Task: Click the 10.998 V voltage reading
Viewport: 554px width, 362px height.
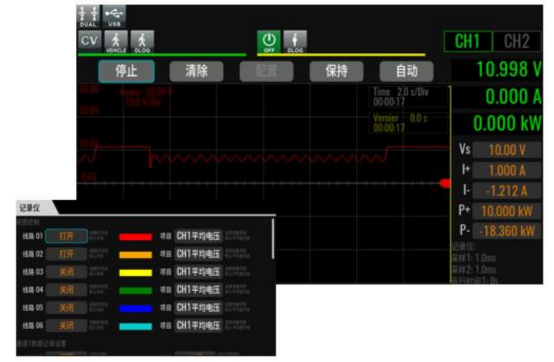Action: click(x=508, y=69)
